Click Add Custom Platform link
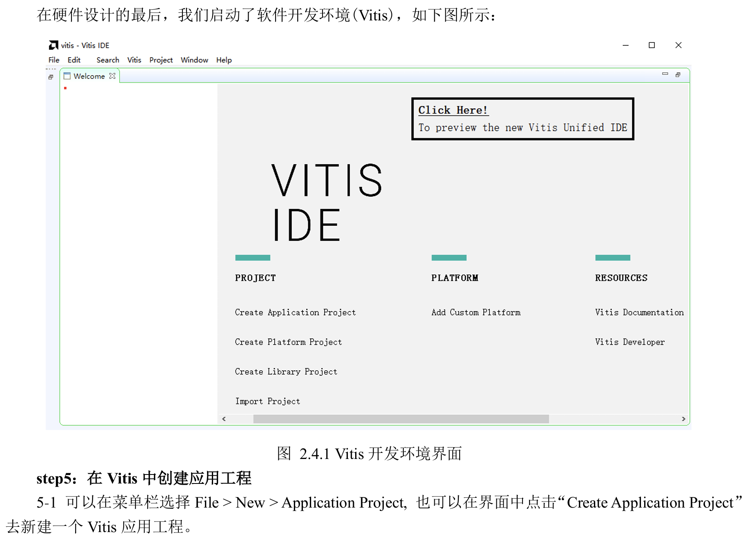The width and height of the screenshot is (756, 548). point(476,312)
